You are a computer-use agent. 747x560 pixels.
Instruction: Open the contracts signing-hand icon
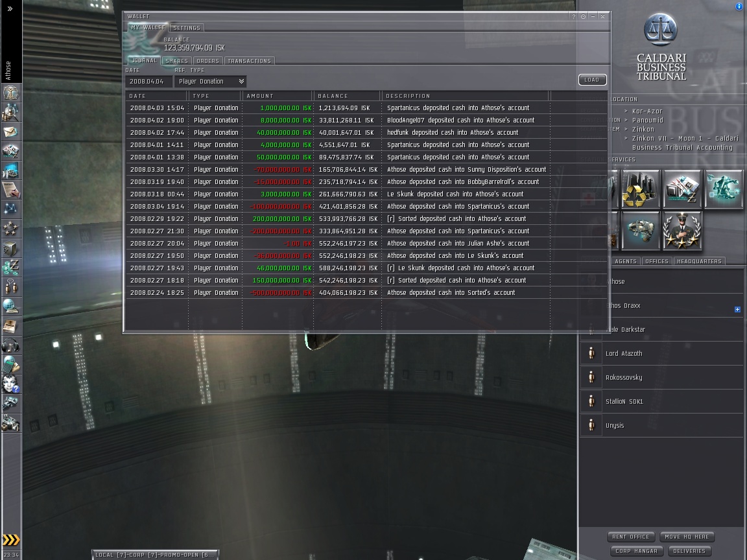[10, 190]
